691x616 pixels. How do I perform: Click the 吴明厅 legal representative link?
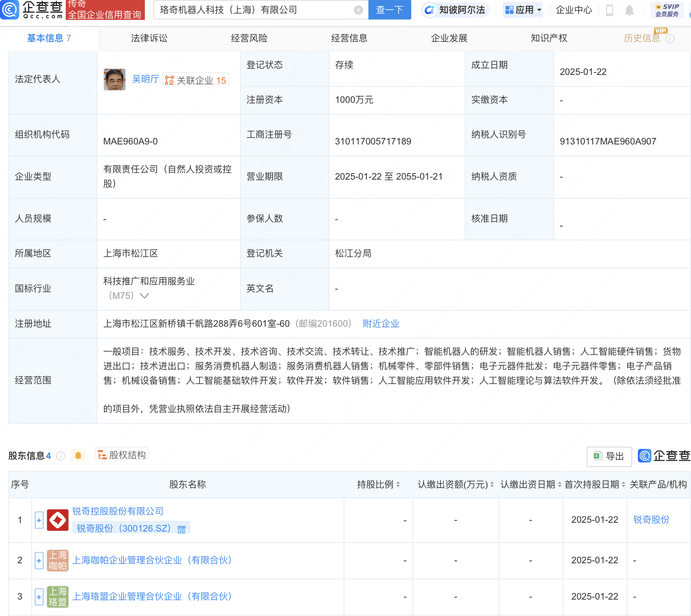[x=146, y=79]
